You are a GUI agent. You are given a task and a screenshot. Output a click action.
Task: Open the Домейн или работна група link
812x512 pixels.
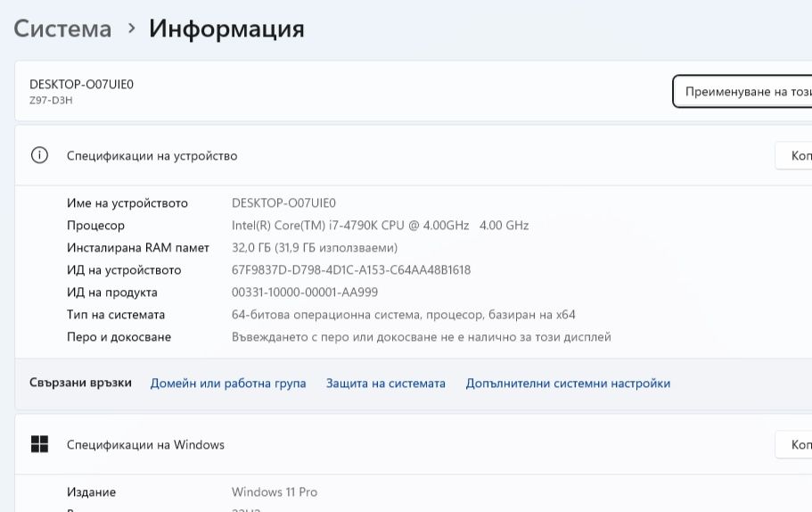228,383
